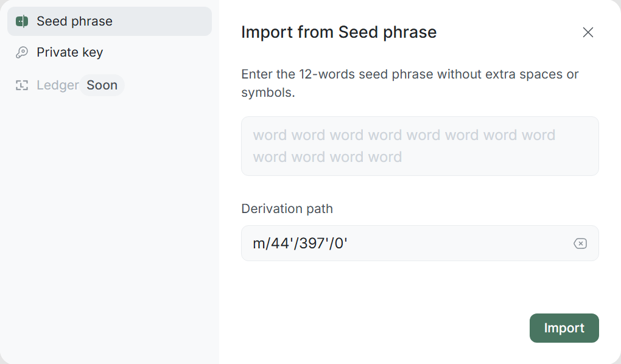Image resolution: width=621 pixels, height=364 pixels.
Task: Click the Soon badge beside Ledger
Action: [x=102, y=85]
